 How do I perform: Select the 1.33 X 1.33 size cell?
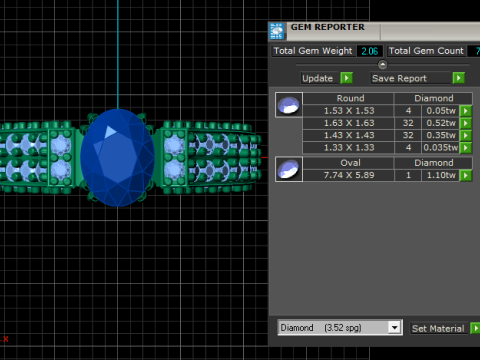349,148
